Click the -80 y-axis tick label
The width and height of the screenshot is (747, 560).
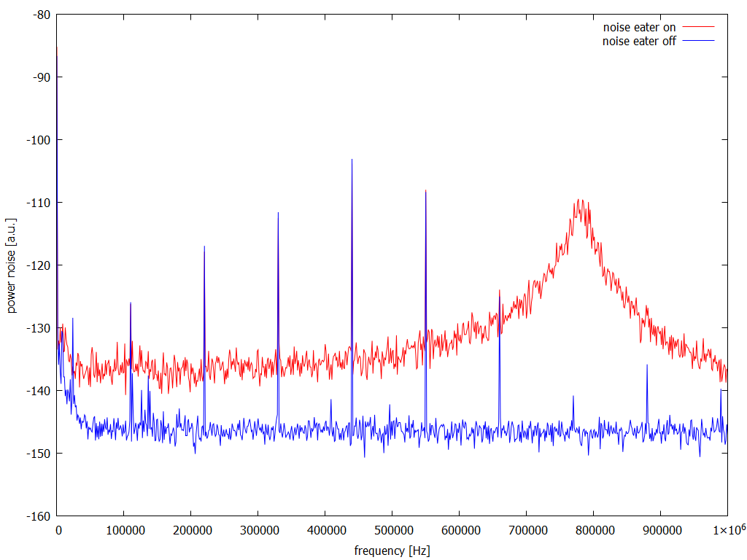tap(41, 15)
